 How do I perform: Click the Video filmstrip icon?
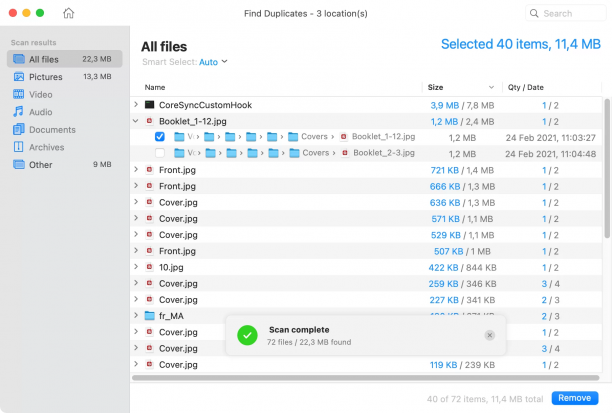coord(19,94)
